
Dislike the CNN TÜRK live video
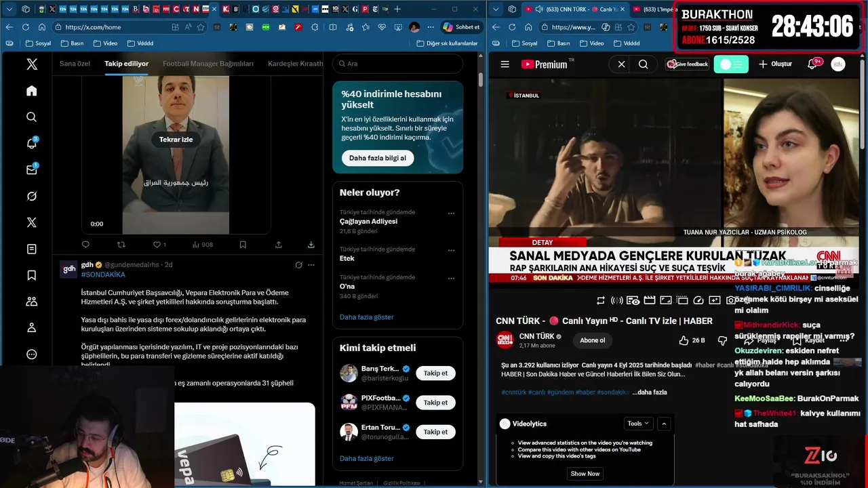[722, 340]
